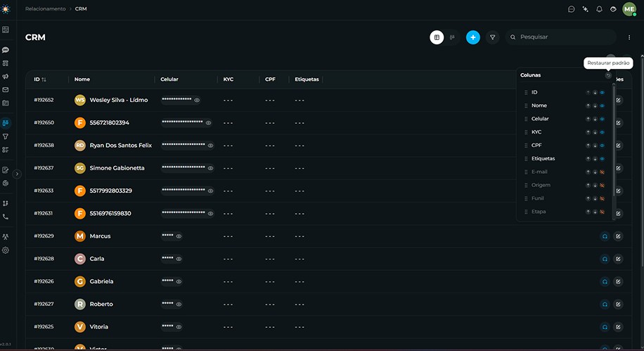The height and width of the screenshot is (351, 644).
Task: Hide the CPF column via eye icon
Action: [602, 146]
